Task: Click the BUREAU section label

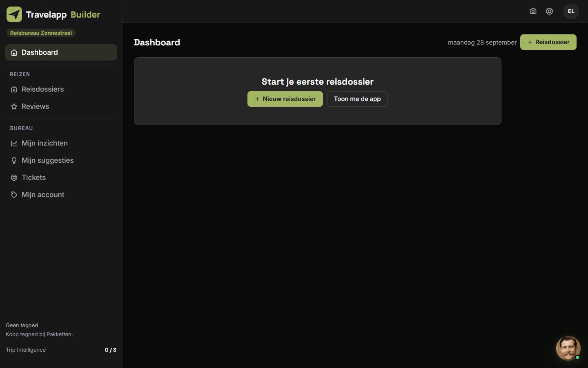Action: point(21,128)
